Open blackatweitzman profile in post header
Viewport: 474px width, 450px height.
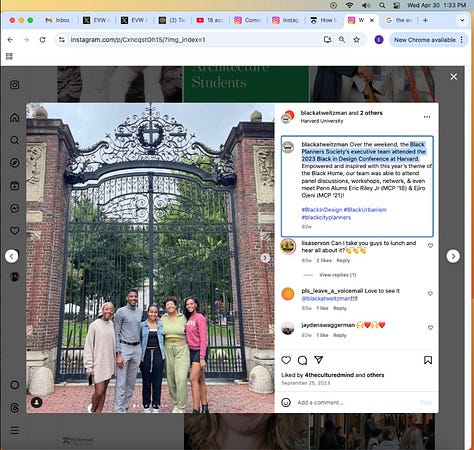[x=324, y=113]
